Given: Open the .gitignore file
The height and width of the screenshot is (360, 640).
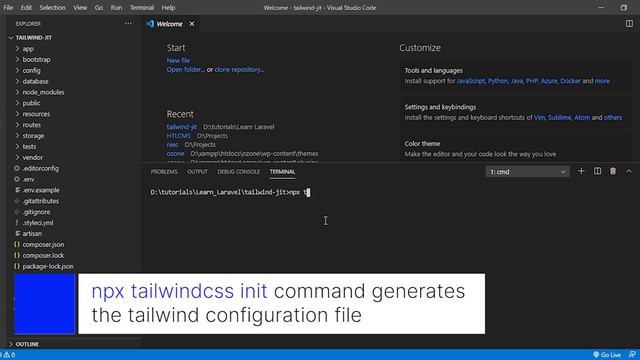Looking at the screenshot, I should [36, 212].
